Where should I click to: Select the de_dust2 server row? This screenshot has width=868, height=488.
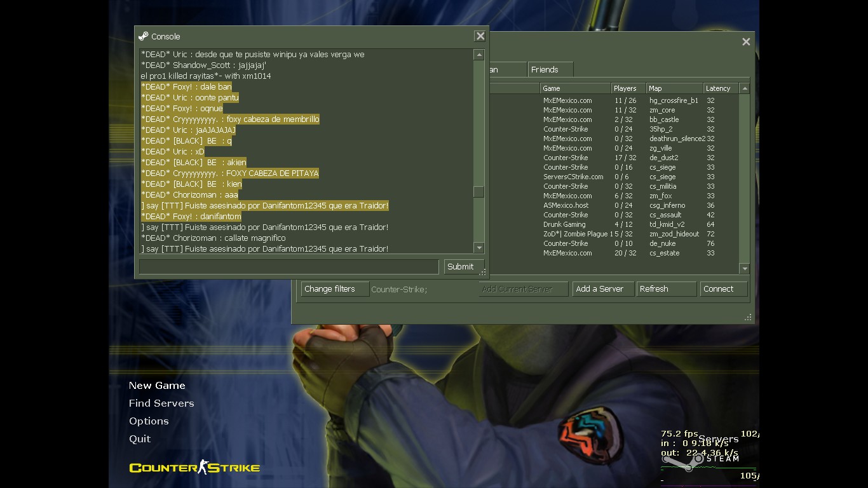point(613,158)
